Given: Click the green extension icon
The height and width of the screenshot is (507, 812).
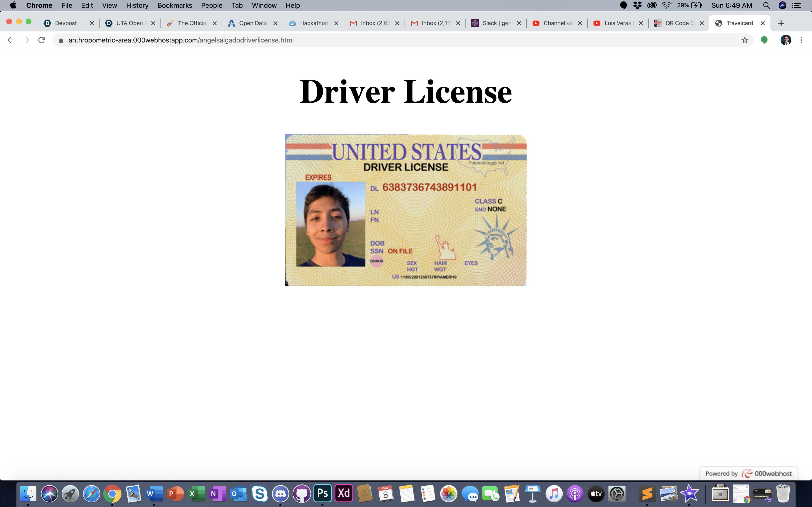Looking at the screenshot, I should pyautogui.click(x=764, y=40).
